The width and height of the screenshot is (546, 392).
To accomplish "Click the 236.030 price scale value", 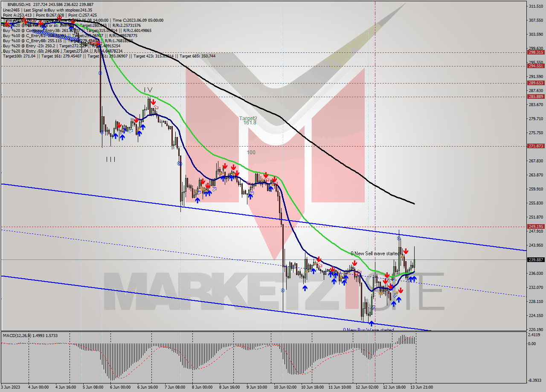I will tap(535, 274).
